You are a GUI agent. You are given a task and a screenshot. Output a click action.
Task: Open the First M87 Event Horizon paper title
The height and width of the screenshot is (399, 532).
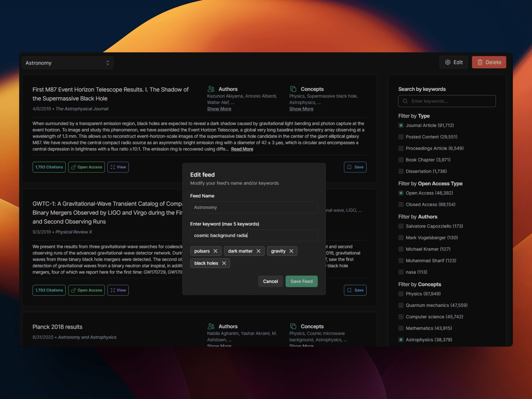click(110, 94)
